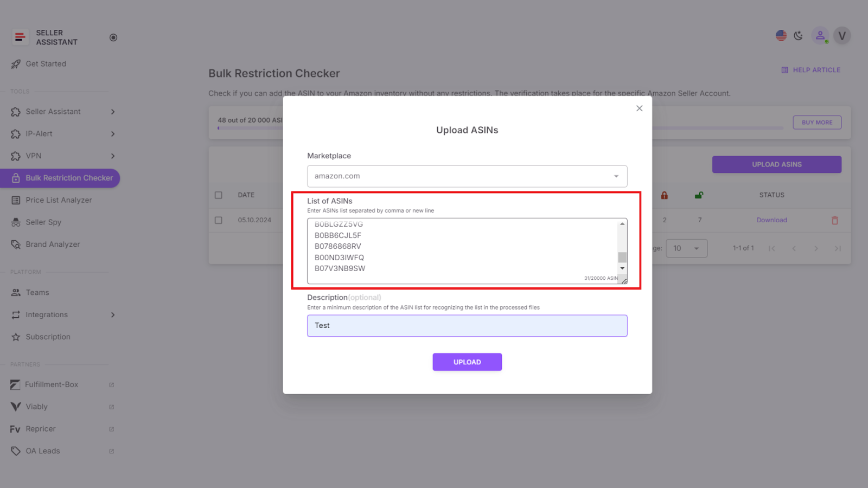Expand the Integrations menu item
Viewport: 868px width, 488px height.
click(x=47, y=314)
